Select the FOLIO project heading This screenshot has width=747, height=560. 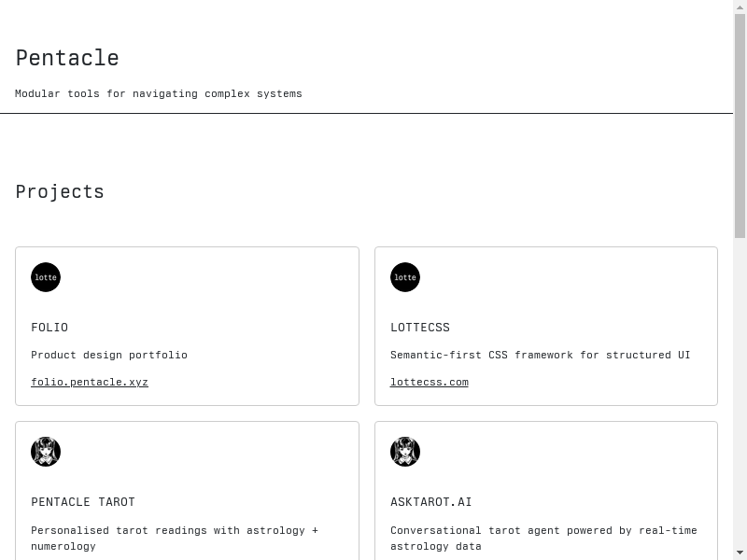pos(49,328)
